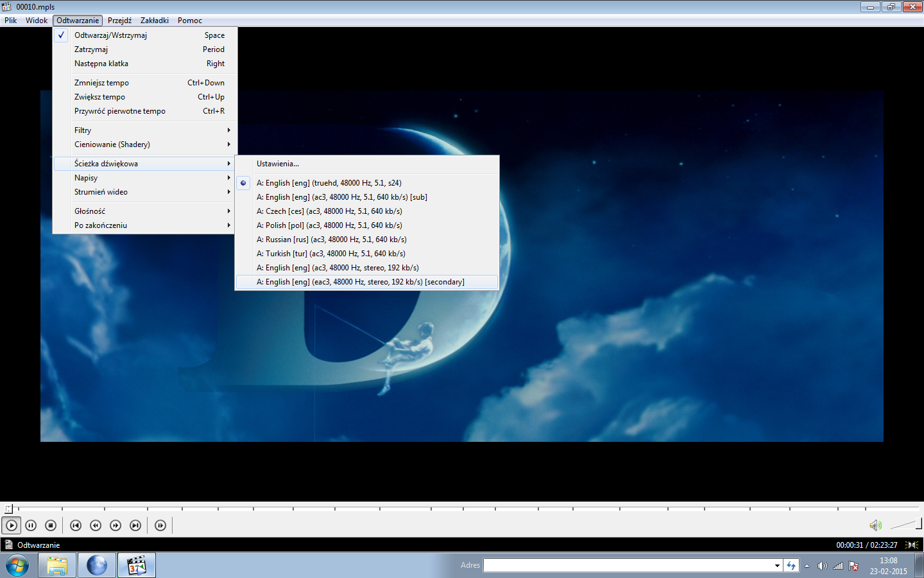Open the Przejdź menu

(119, 21)
